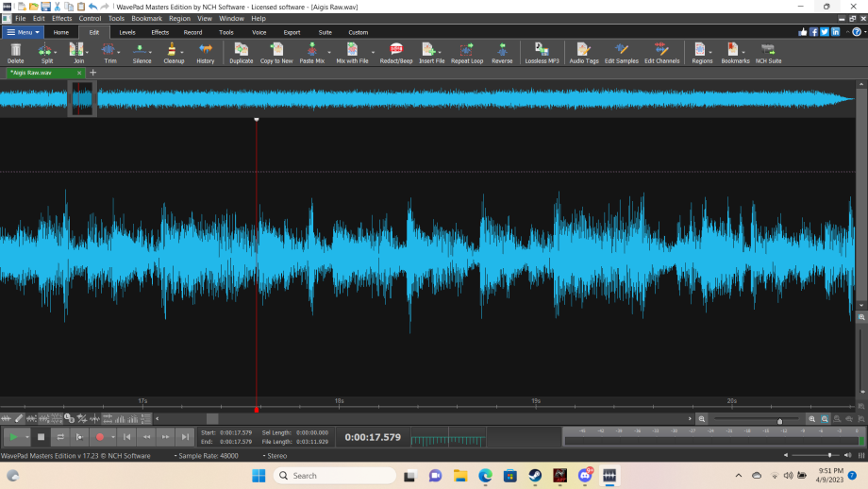The height and width of the screenshot is (489, 868).
Task: Expand the Play button dropdown arrow
Action: pos(26,437)
